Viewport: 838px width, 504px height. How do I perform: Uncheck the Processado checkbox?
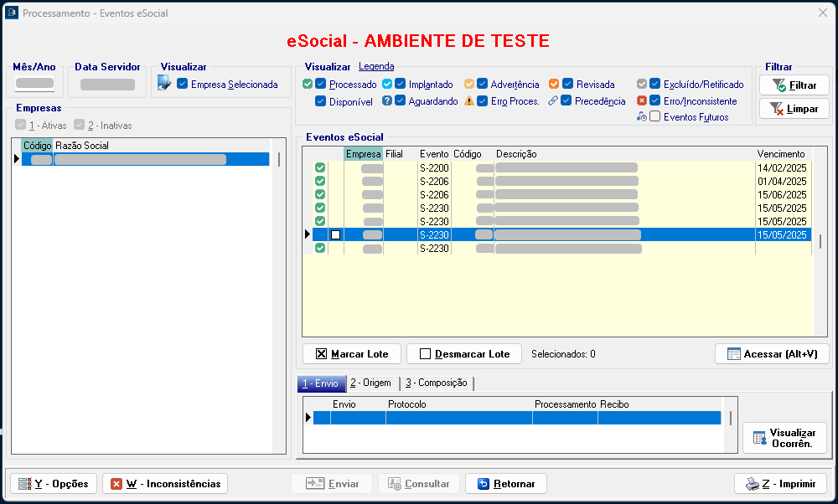(321, 85)
